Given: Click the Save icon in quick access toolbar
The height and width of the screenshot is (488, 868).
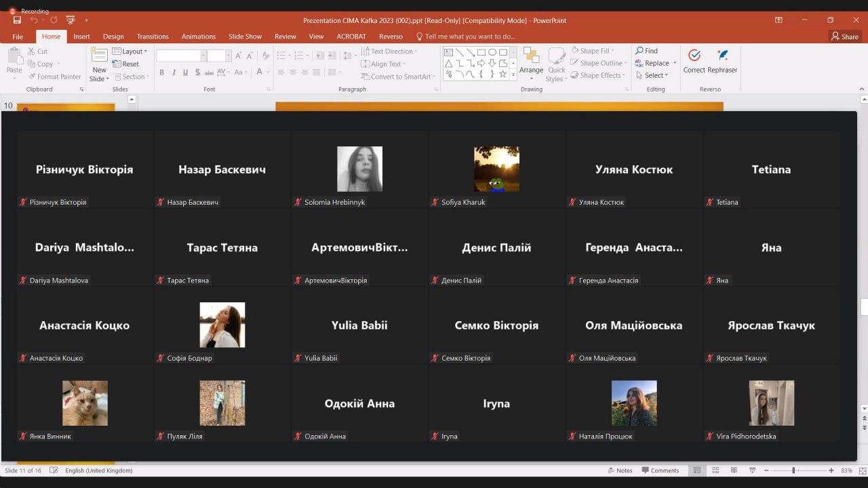Looking at the screenshot, I should [17, 20].
